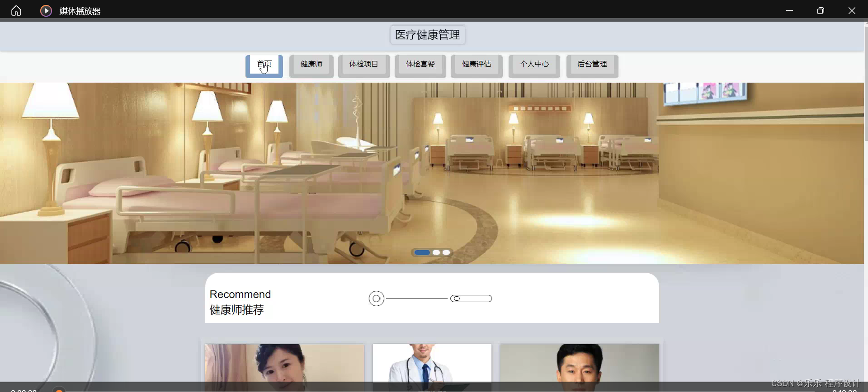Screen dimensions: 868x392
Task: Click the 健康师推荐 section heading
Action: tap(237, 310)
